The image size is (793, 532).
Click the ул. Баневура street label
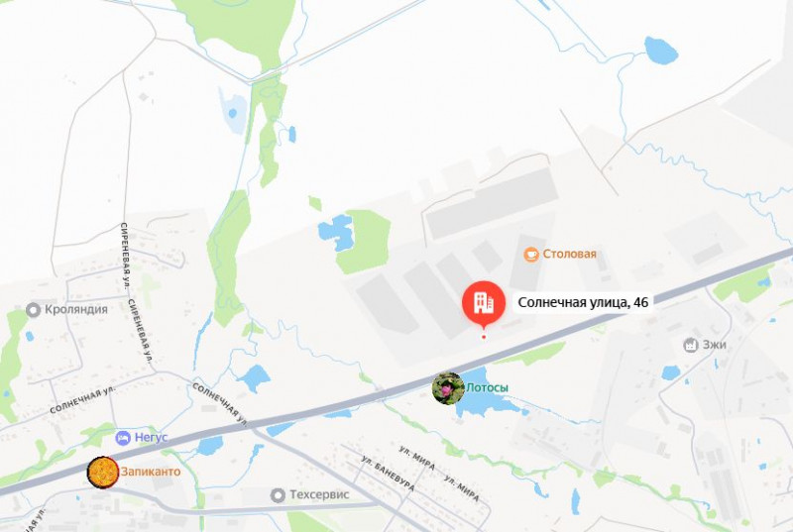(389, 474)
